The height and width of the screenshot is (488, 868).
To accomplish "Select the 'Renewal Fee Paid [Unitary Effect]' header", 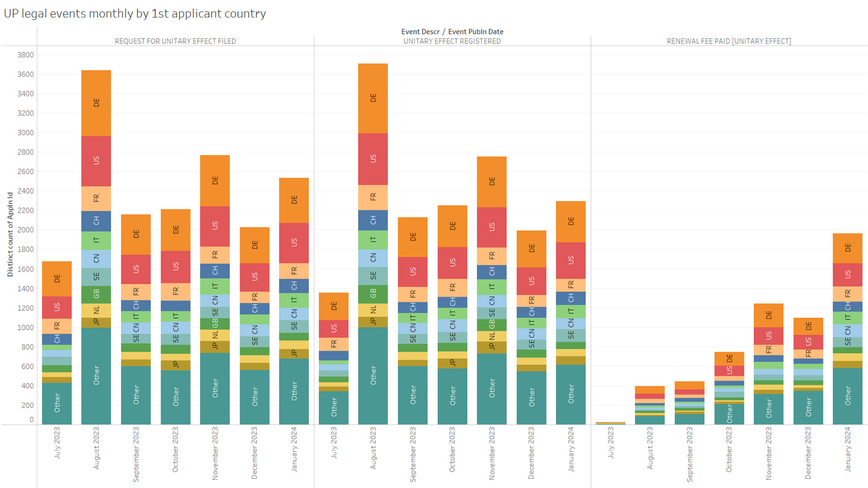I will [x=728, y=41].
